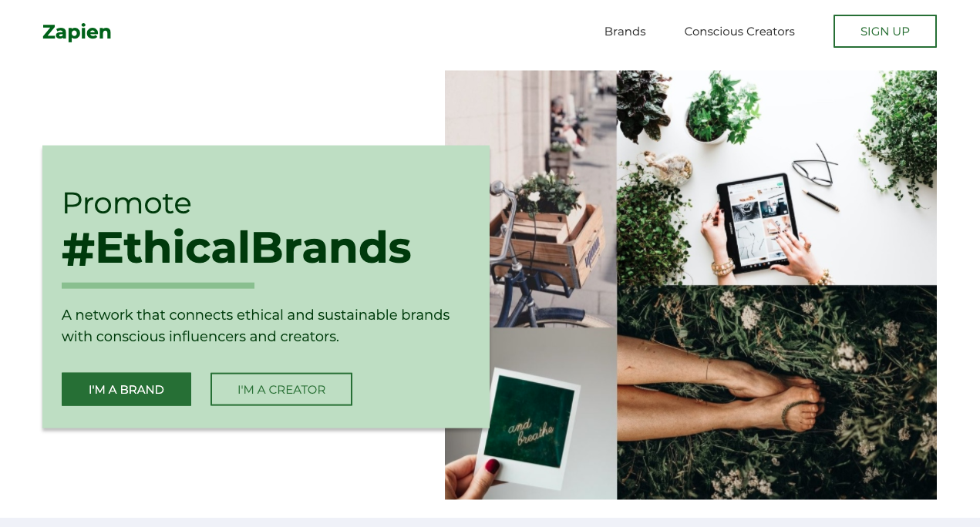Image resolution: width=980 pixels, height=527 pixels.
Task: Go to Conscious Creators page
Action: tap(739, 32)
